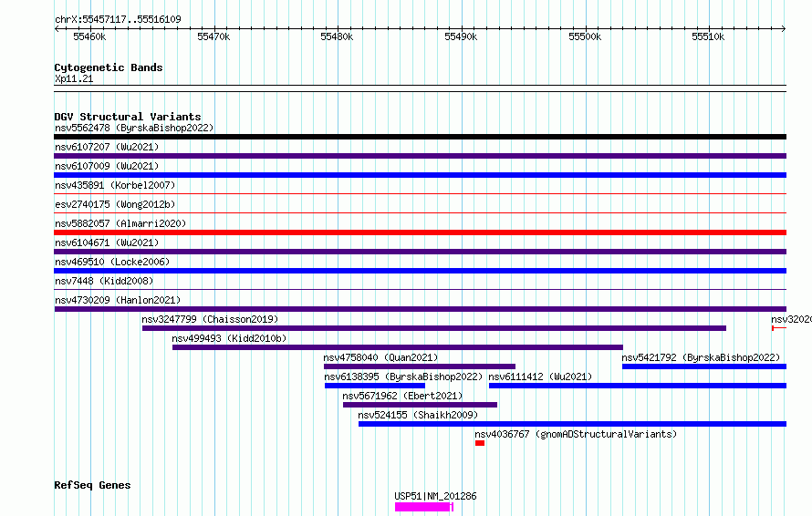
Task: Click the nsv499493 Kidd2010b purple bar
Action: (398, 347)
